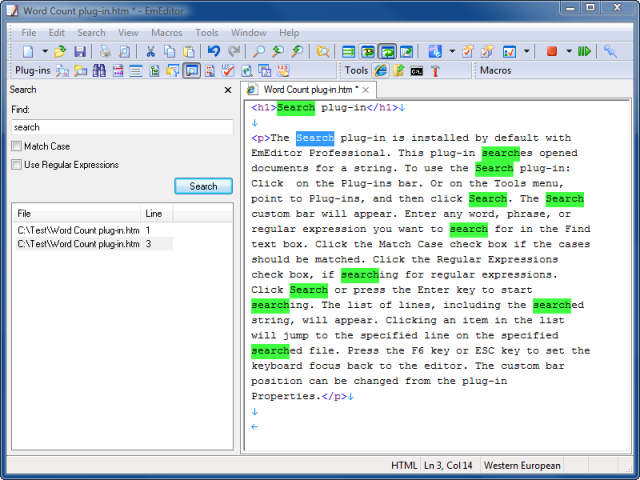Open Print Preview from the toolbar

pos(124,51)
